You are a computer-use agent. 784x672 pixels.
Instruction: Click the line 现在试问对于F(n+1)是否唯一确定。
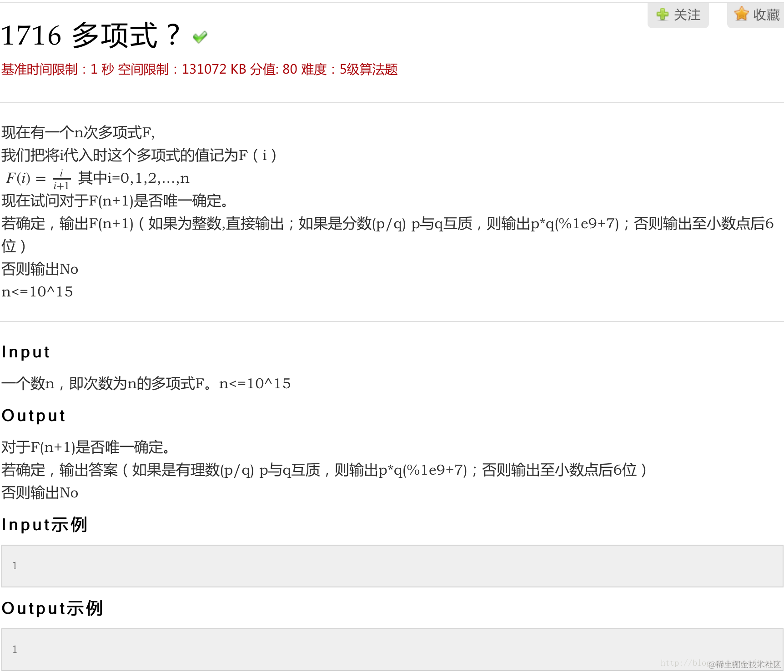point(115,201)
